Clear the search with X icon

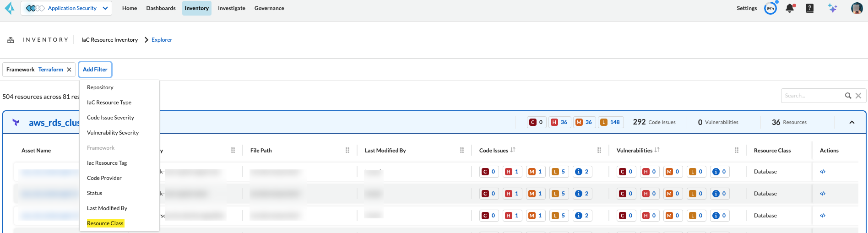(858, 96)
